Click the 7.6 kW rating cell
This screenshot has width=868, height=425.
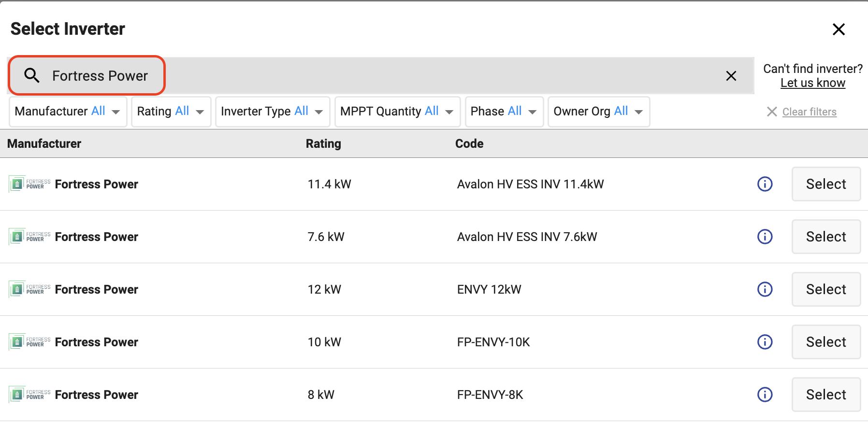(326, 237)
